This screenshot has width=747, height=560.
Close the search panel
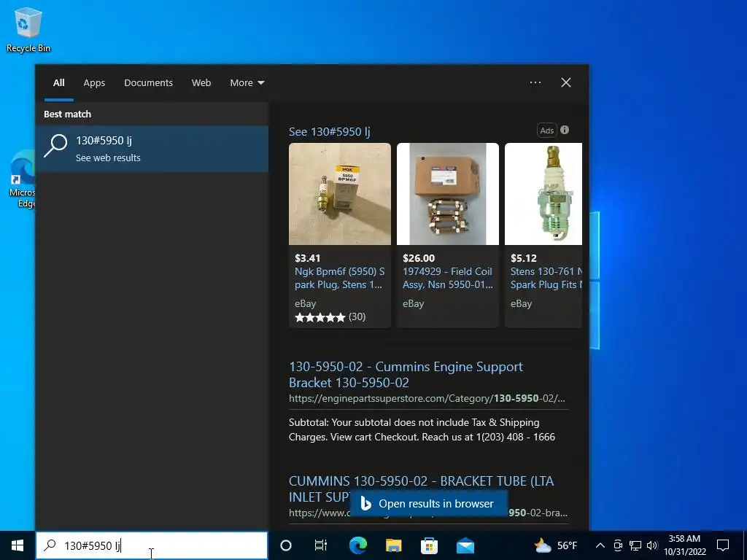coord(566,82)
